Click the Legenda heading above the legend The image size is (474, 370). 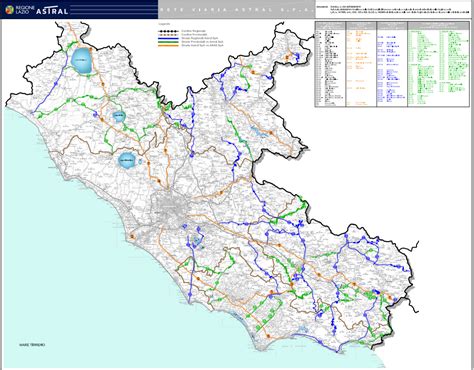point(164,24)
